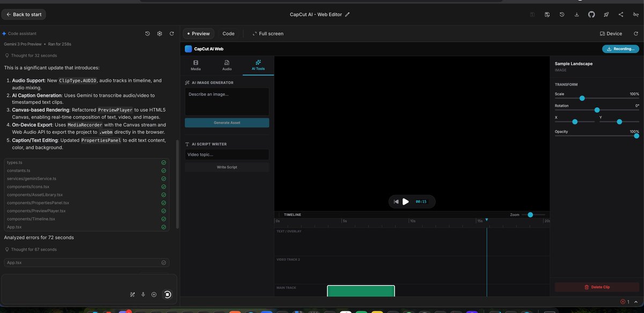Open components/Icons.tsx file entry
Viewport: 644px width, 313px height.
[86, 187]
